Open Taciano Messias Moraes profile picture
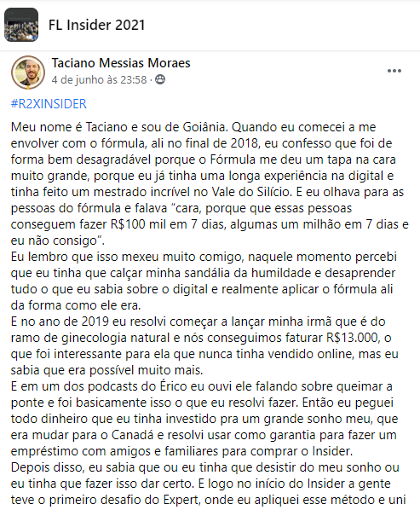Screen dimensions: 420x510 pos(28,72)
